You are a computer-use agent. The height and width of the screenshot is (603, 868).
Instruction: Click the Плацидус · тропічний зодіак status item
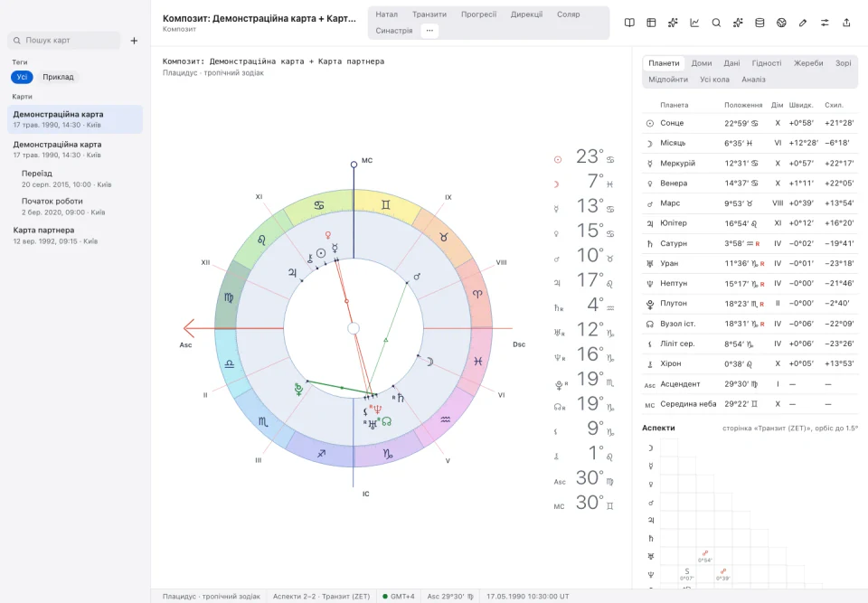[x=211, y=597]
